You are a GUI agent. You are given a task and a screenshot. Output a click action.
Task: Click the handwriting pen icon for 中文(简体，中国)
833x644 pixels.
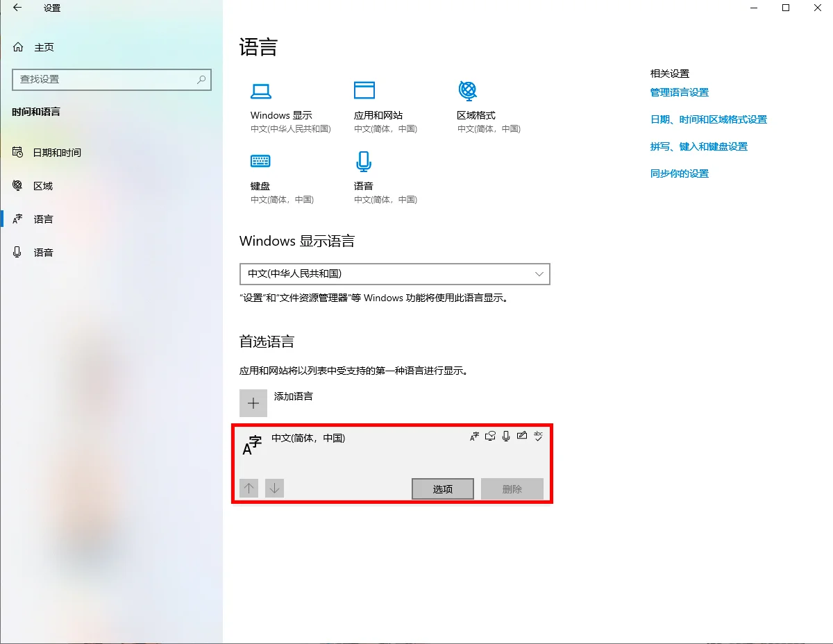tap(522, 436)
